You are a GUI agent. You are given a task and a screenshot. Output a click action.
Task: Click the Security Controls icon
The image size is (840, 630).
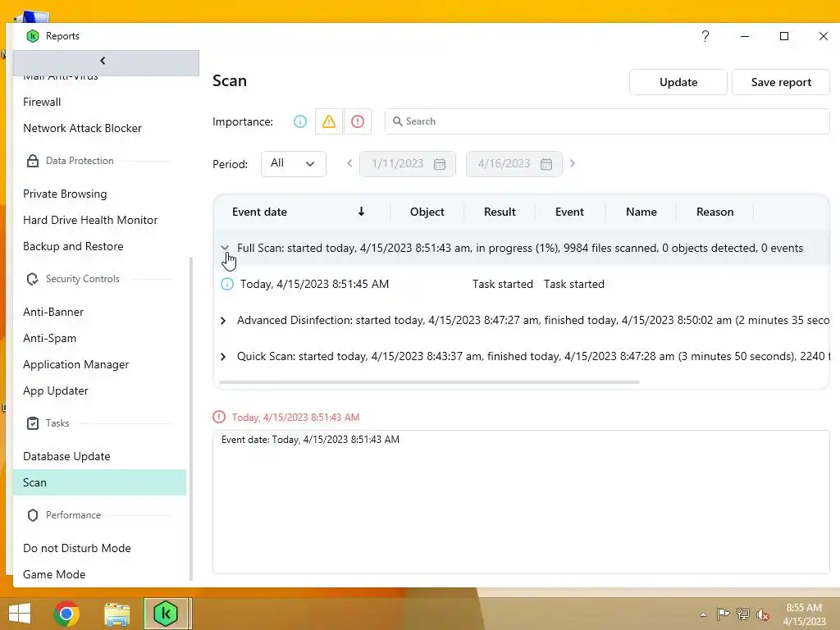coord(33,279)
